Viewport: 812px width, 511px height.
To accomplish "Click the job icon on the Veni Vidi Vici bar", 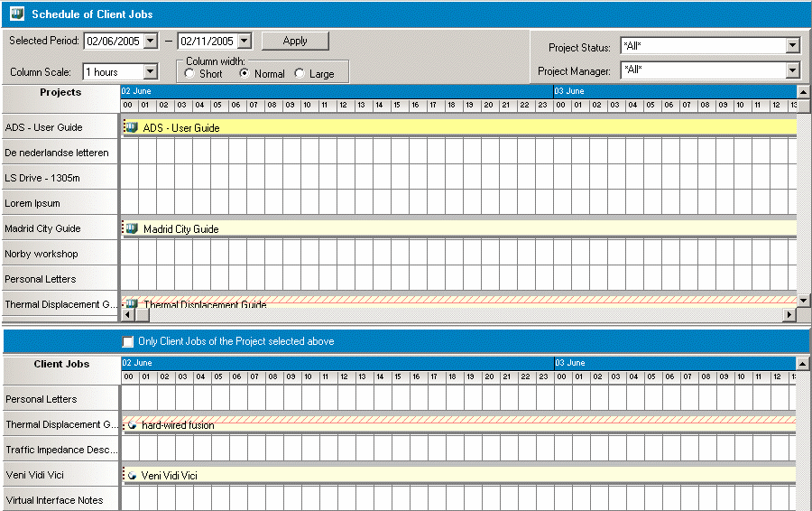I will 132,475.
